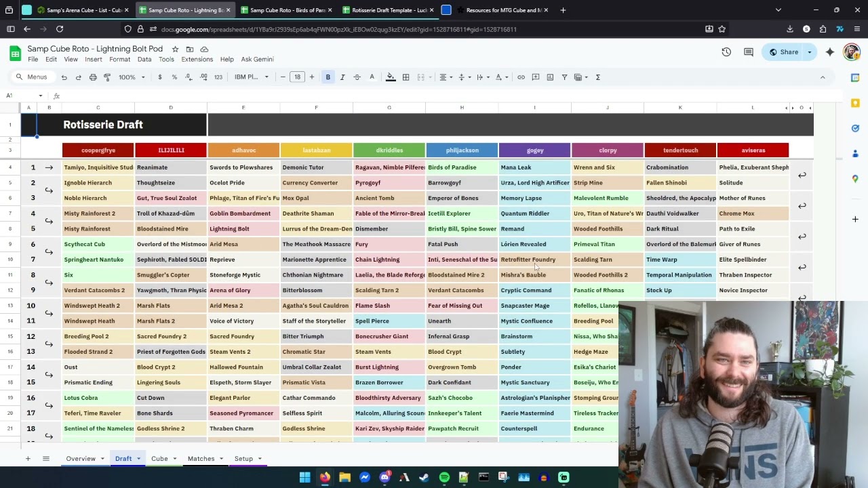Hide the menus with the collapse arrow

pos(823,77)
